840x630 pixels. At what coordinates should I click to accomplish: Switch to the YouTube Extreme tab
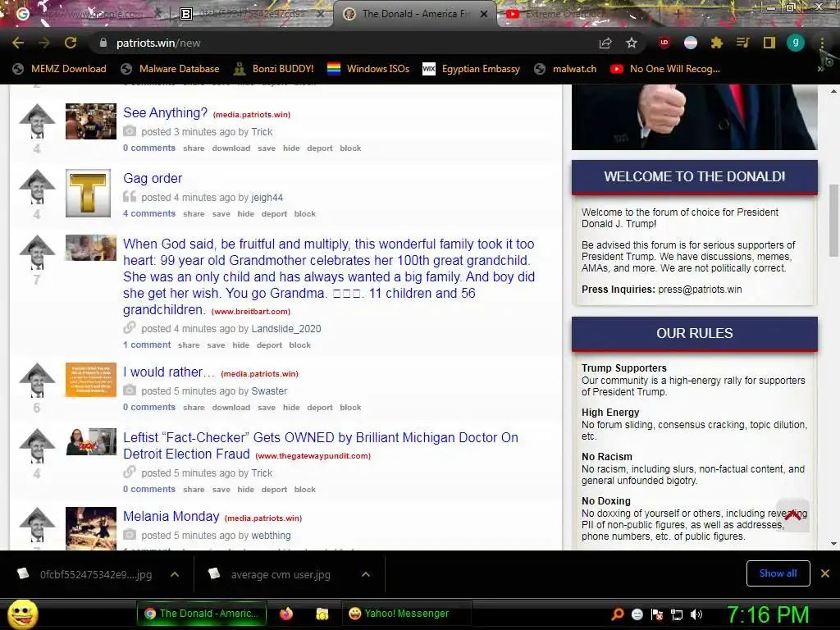563,14
